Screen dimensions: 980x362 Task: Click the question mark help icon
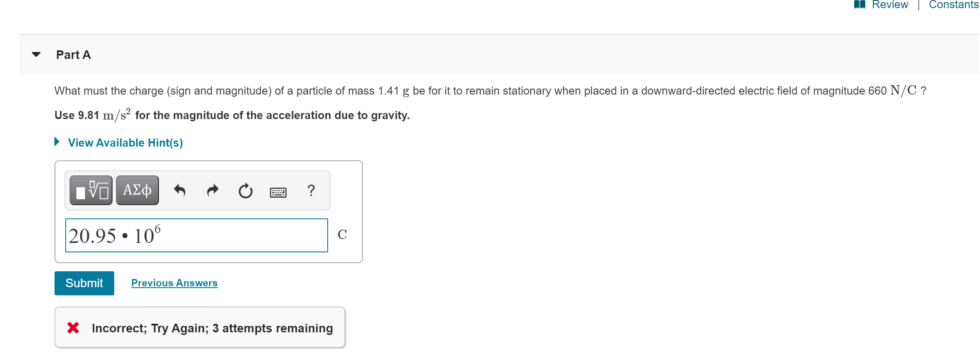click(x=310, y=190)
